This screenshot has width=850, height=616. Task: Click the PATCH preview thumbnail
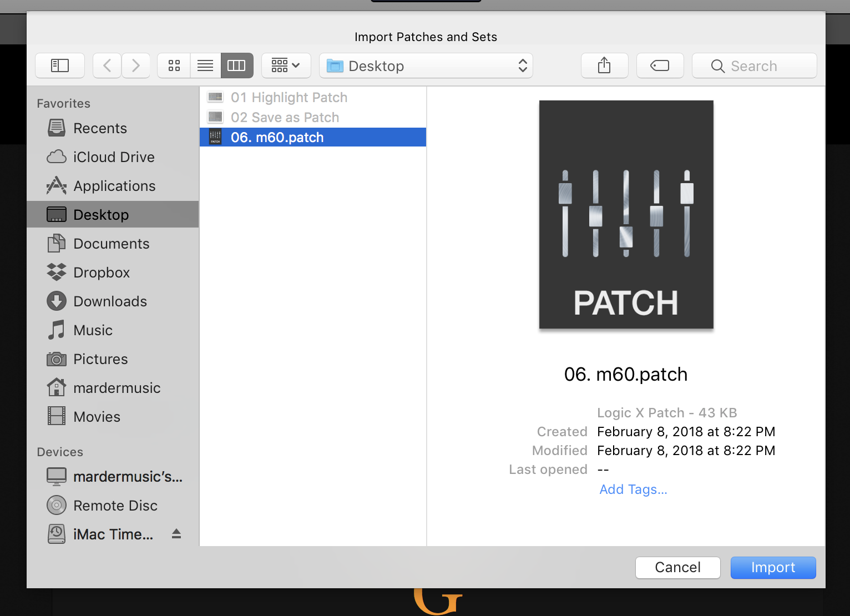(626, 215)
